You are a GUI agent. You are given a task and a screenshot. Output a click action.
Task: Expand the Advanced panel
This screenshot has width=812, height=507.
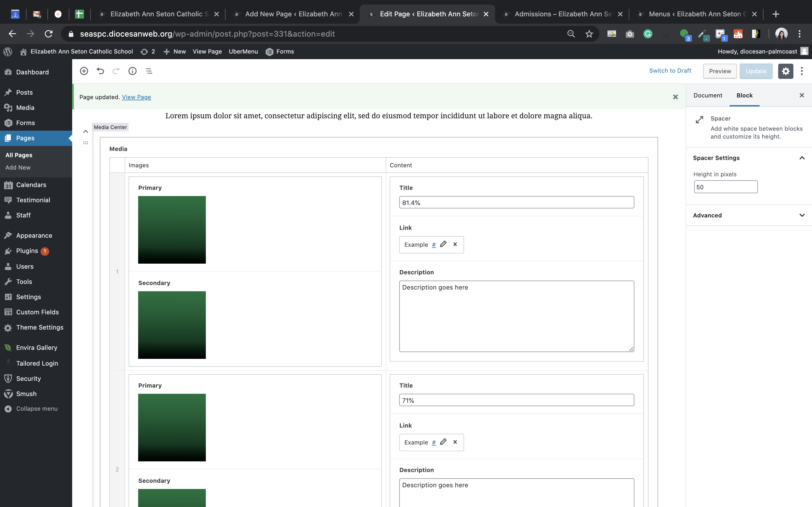(802, 215)
